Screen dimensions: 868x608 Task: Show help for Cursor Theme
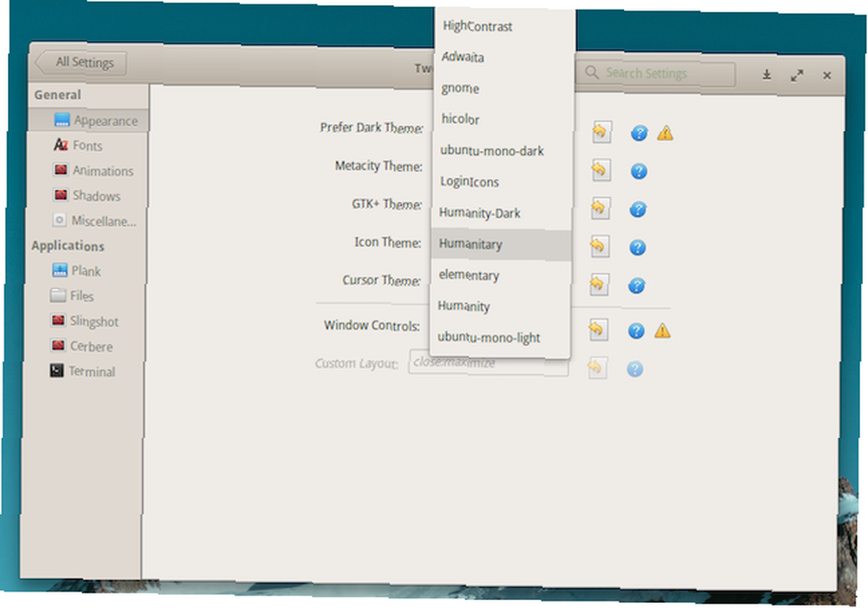[x=636, y=285]
